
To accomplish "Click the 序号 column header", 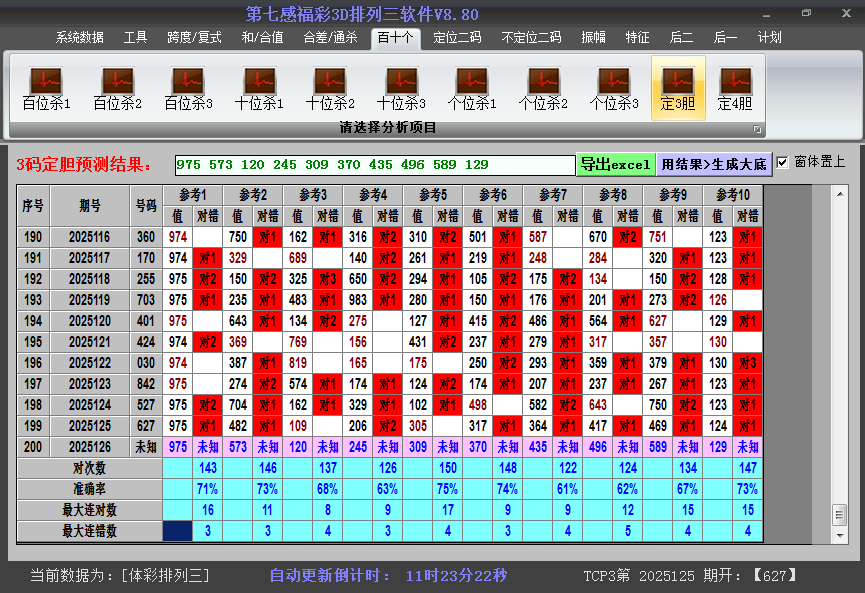I will (x=33, y=206).
